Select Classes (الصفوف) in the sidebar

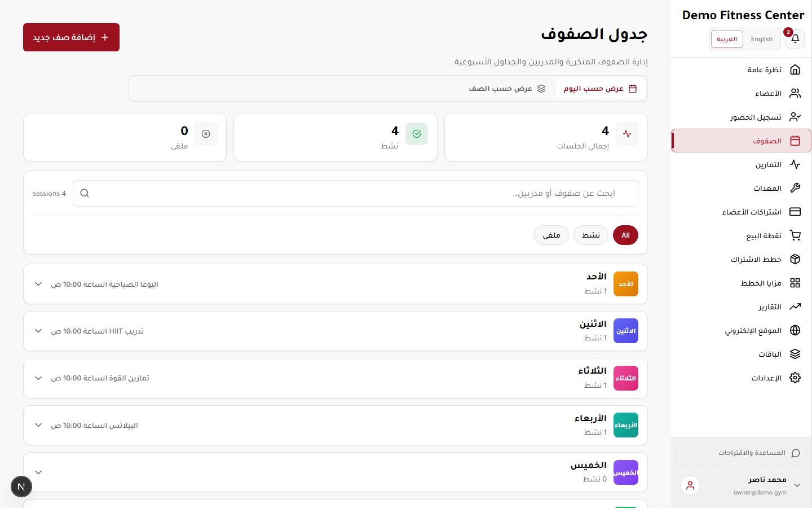(x=741, y=141)
